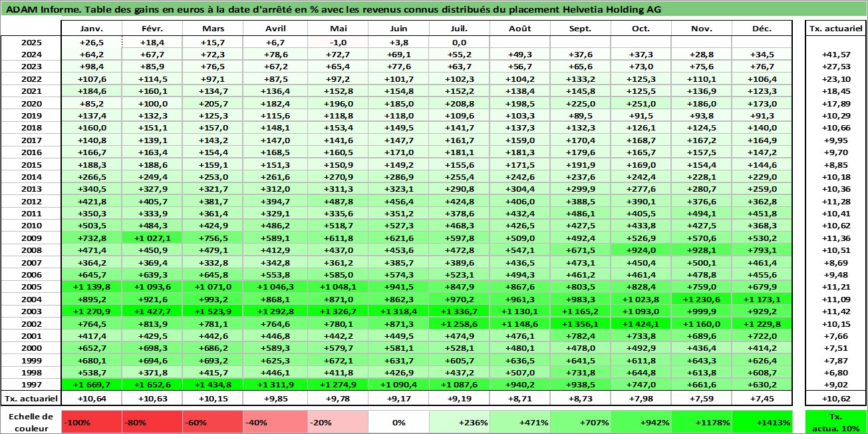Viewport: 868px width, 434px height.
Task: Click the value +924,0 in 2008
Action: (640, 250)
